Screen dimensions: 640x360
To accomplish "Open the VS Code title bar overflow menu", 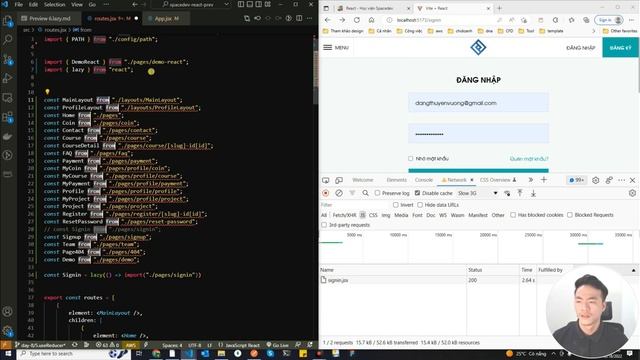I will pos(106,4).
